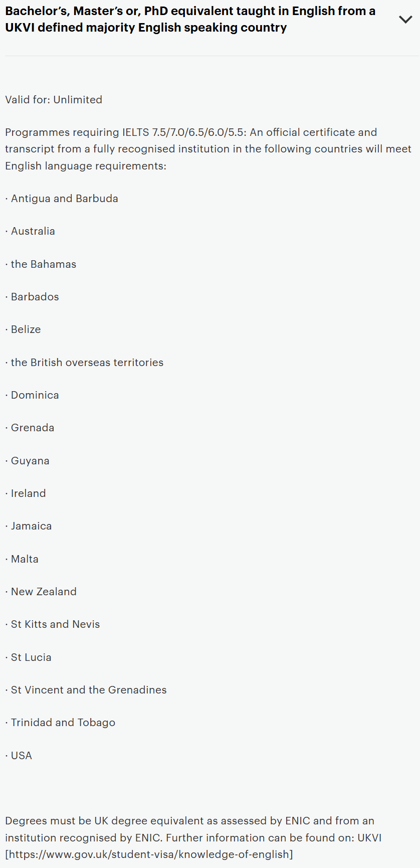Click the USA list entry
Viewport: 420px width, 868px height.
pyautogui.click(x=22, y=756)
